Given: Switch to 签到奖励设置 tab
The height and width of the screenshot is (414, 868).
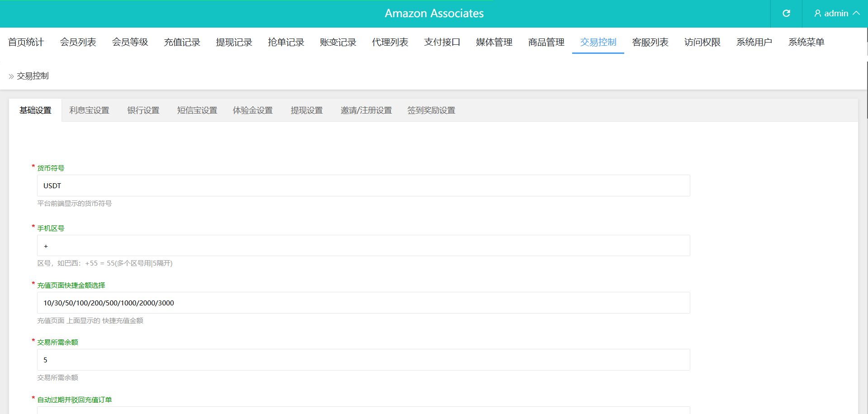Looking at the screenshot, I should pyautogui.click(x=431, y=110).
